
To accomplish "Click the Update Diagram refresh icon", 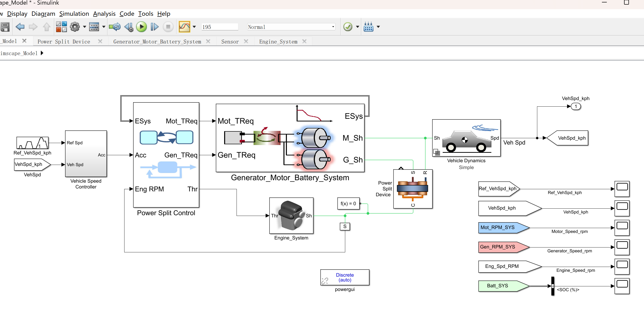I will (115, 27).
